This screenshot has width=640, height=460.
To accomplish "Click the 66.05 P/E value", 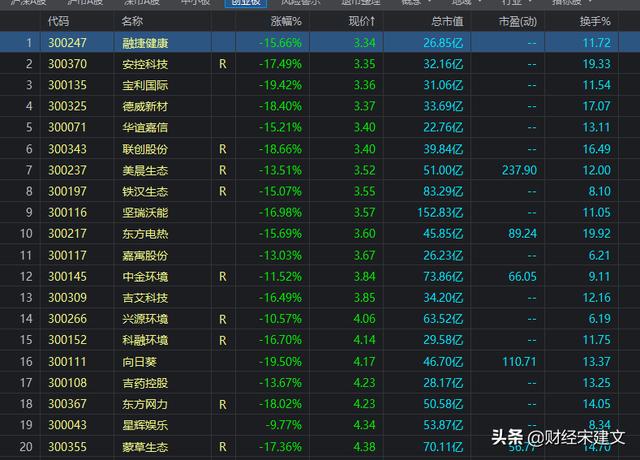I will tap(522, 277).
